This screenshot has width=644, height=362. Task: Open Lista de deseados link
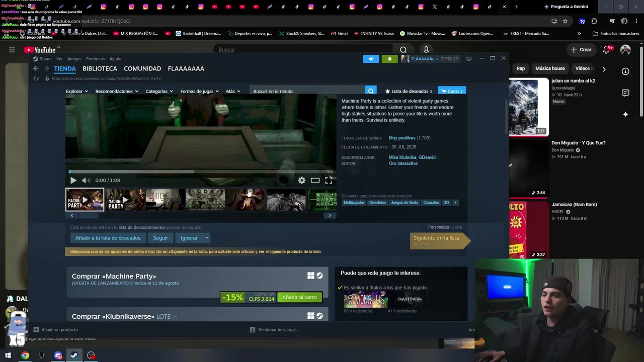(x=409, y=91)
